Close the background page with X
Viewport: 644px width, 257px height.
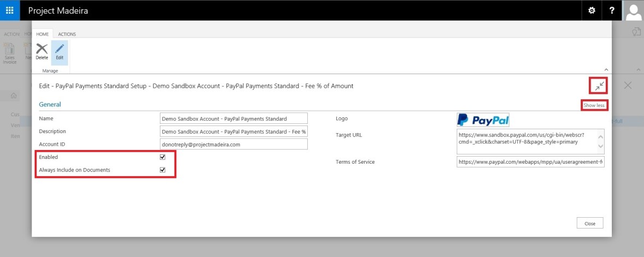tap(628, 85)
